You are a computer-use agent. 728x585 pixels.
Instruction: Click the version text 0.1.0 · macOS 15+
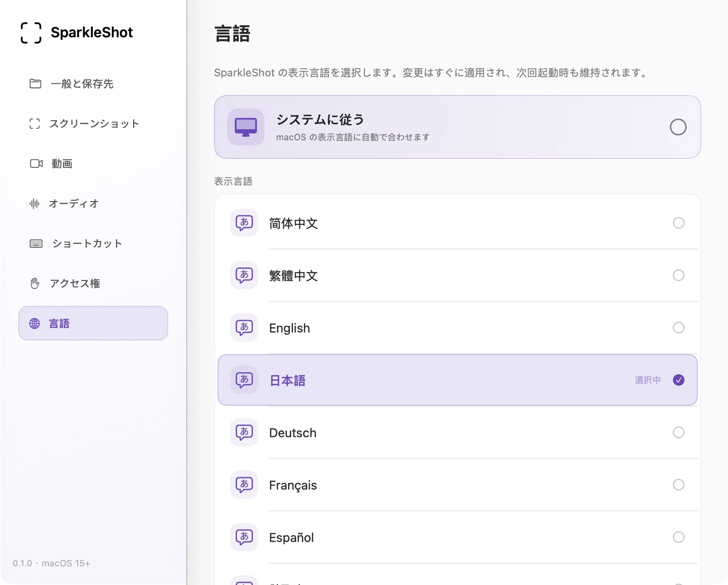[51, 563]
